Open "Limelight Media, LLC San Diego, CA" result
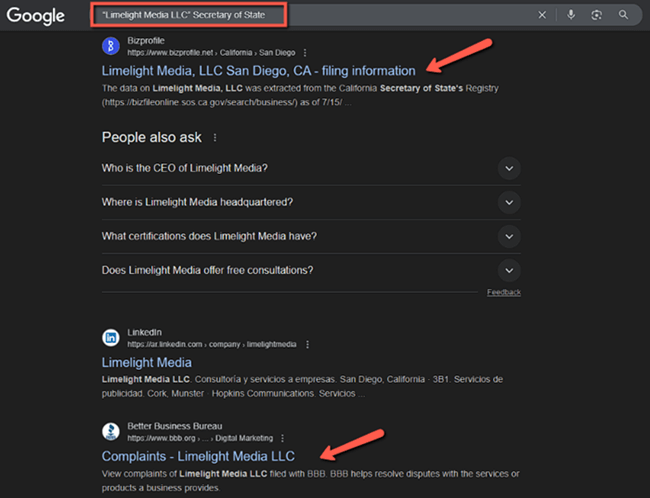The image size is (650, 498). (258, 71)
